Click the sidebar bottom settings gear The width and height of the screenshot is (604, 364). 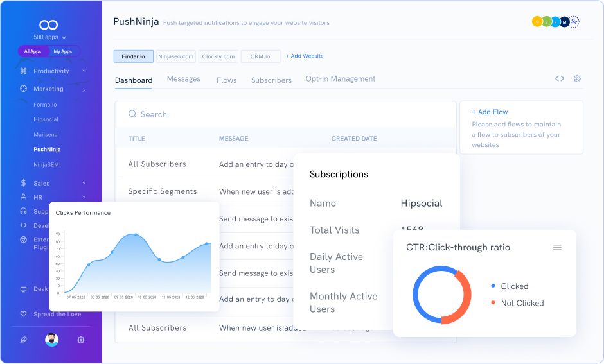(x=81, y=340)
